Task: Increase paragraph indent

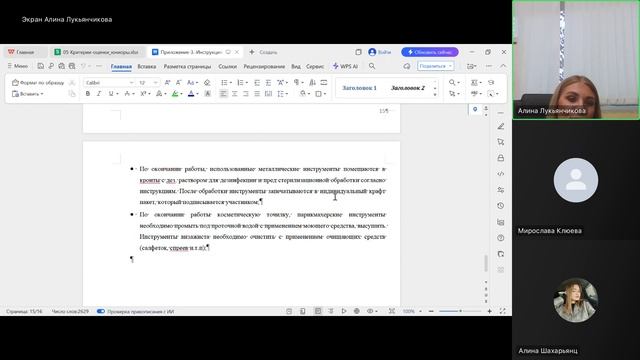Action: coord(268,82)
